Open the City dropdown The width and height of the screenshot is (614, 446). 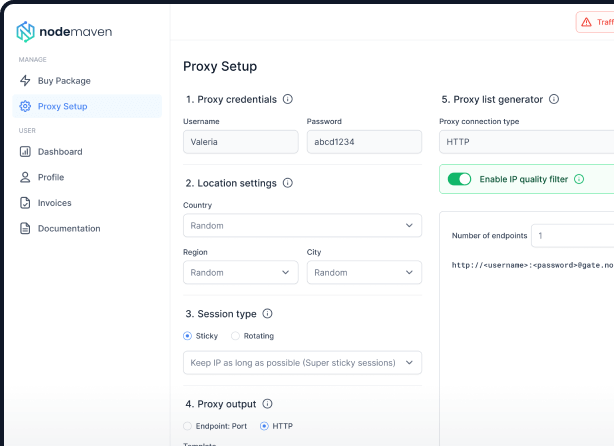click(x=364, y=272)
